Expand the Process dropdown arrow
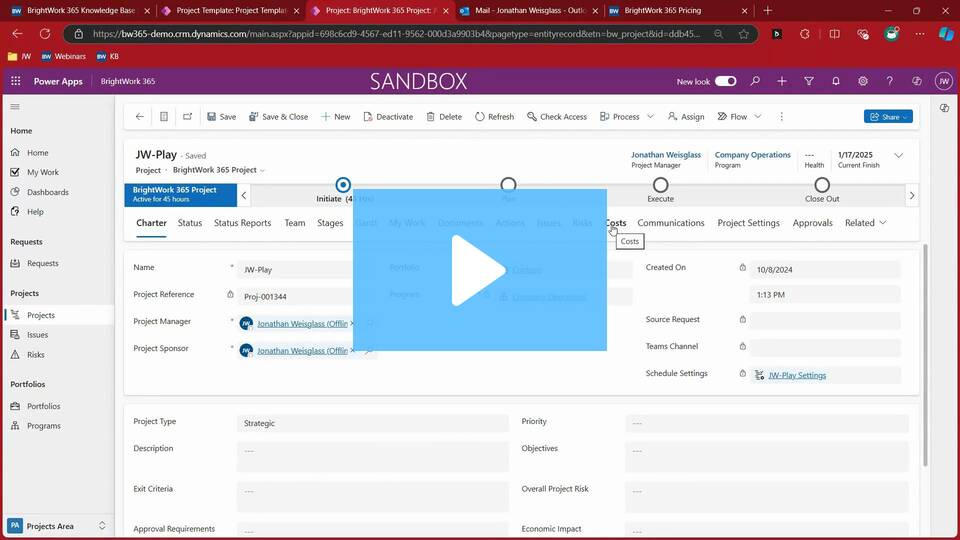Viewport: 960px width, 540px height. 650,116
